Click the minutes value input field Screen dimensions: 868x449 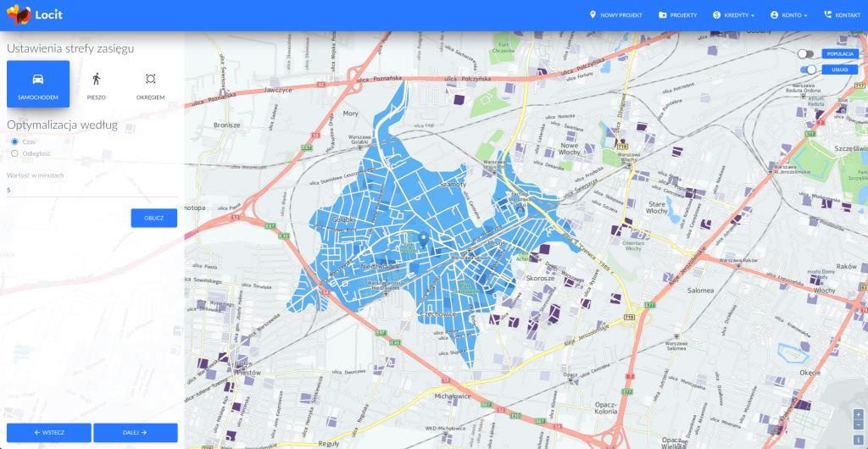click(92, 191)
